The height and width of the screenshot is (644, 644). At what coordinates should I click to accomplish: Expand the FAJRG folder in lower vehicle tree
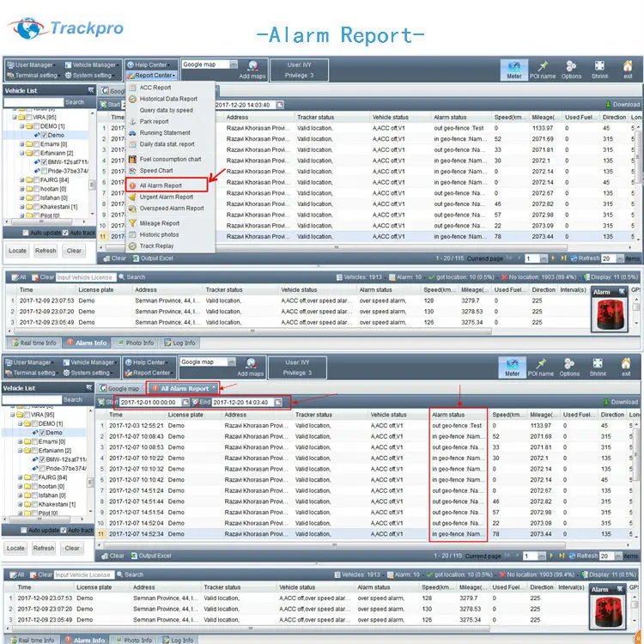[x=21, y=477]
